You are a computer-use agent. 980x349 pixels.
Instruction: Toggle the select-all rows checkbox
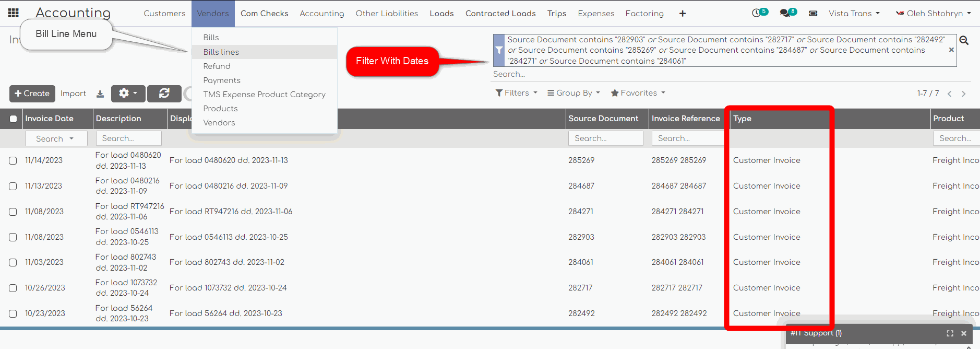(13, 119)
